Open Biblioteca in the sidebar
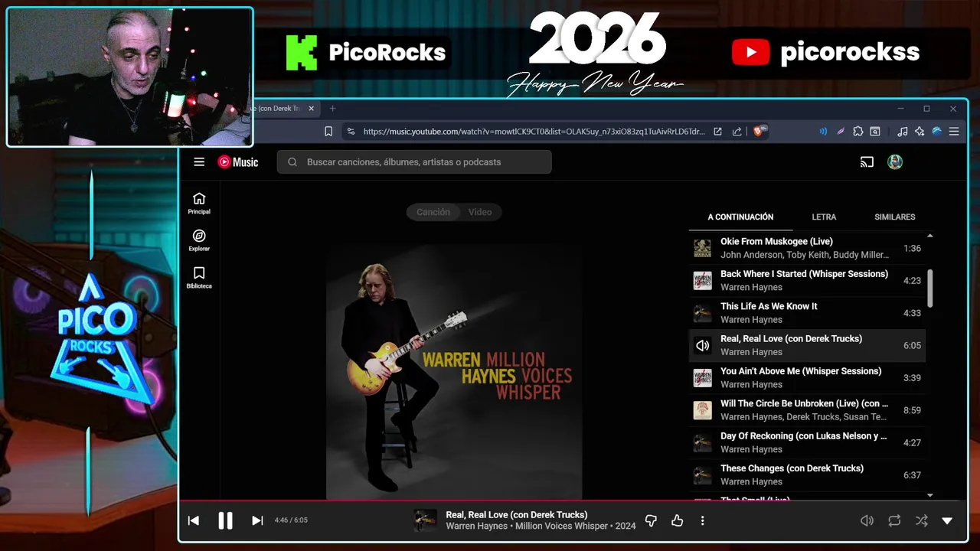Viewport: 980px width, 551px height. pyautogui.click(x=199, y=278)
